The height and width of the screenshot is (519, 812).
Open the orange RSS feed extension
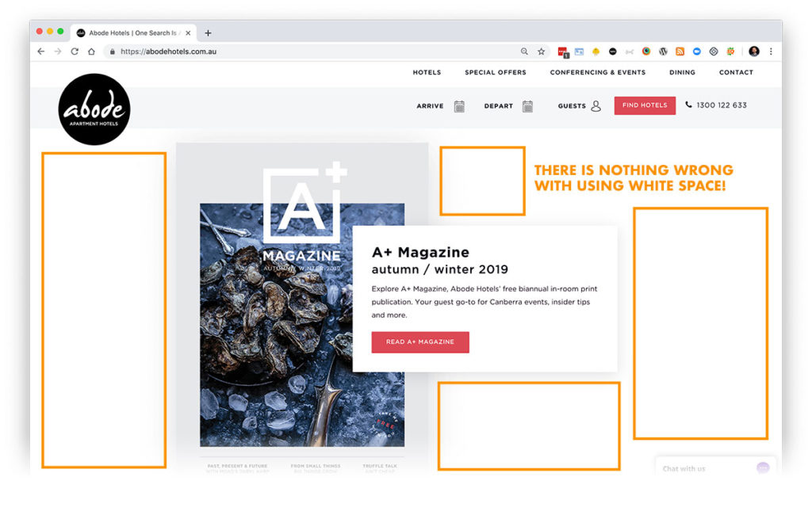click(680, 52)
